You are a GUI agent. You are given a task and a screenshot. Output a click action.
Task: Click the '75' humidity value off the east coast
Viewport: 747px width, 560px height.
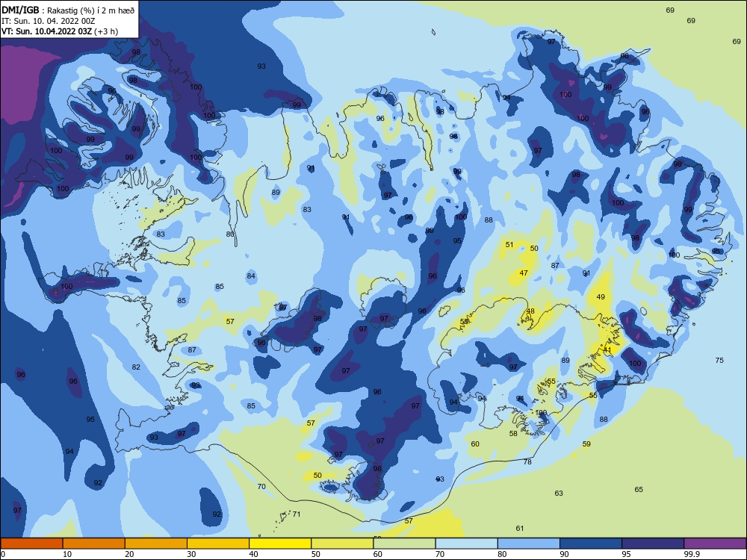pyautogui.click(x=719, y=361)
